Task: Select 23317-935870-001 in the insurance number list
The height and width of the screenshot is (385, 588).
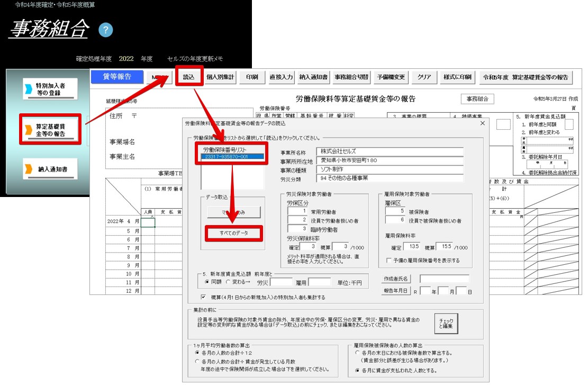Action: coord(232,156)
